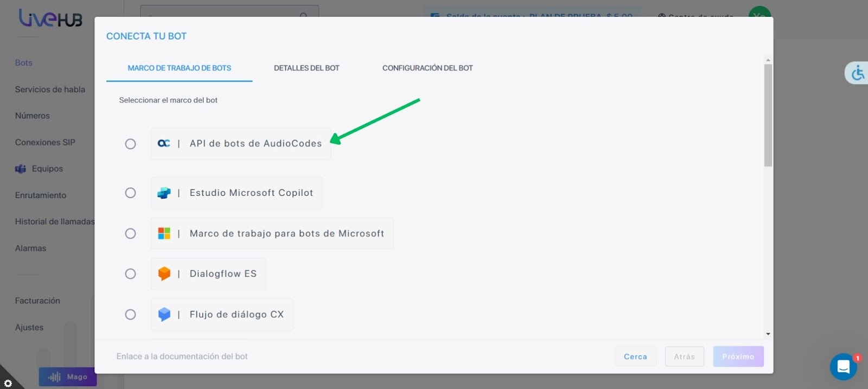Click the LiveHub logo
This screenshot has height=389, width=868.
(x=50, y=18)
